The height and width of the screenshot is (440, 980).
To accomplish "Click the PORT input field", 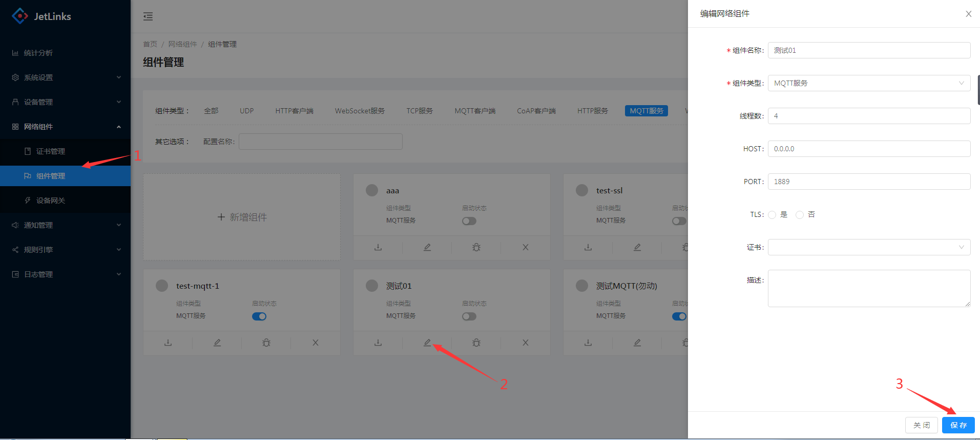I will [x=868, y=182].
